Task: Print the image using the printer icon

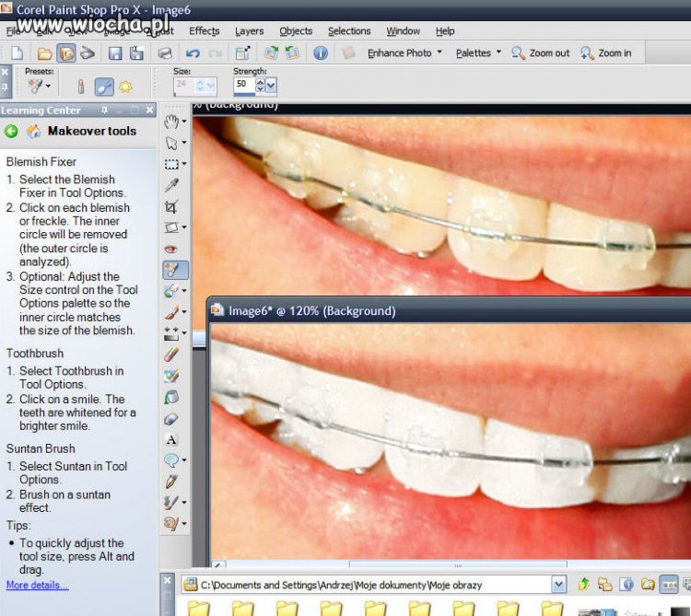Action: coord(164,53)
